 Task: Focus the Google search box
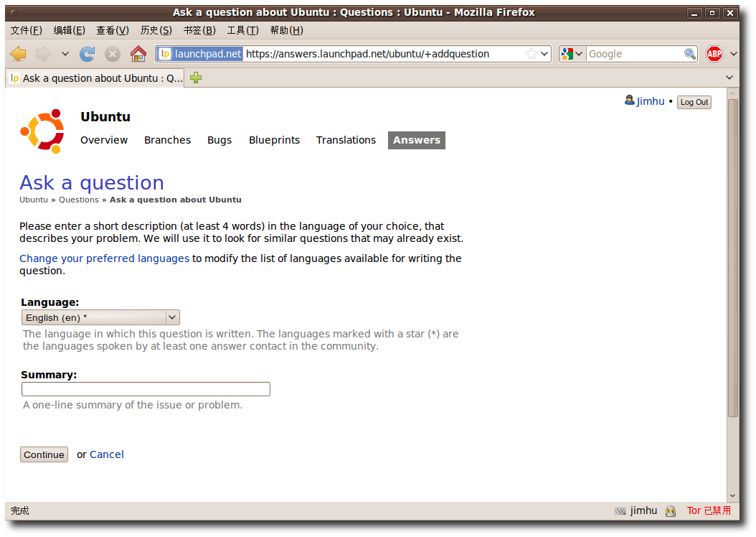pos(635,54)
